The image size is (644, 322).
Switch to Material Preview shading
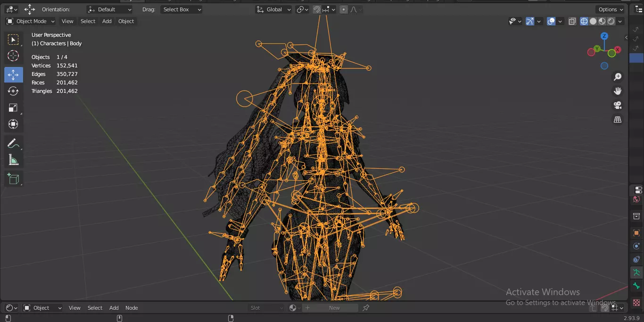pyautogui.click(x=602, y=21)
